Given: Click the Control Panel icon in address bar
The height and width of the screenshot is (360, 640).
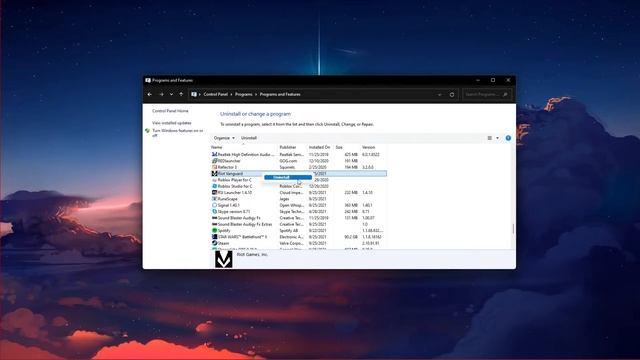Looking at the screenshot, I should (194, 94).
